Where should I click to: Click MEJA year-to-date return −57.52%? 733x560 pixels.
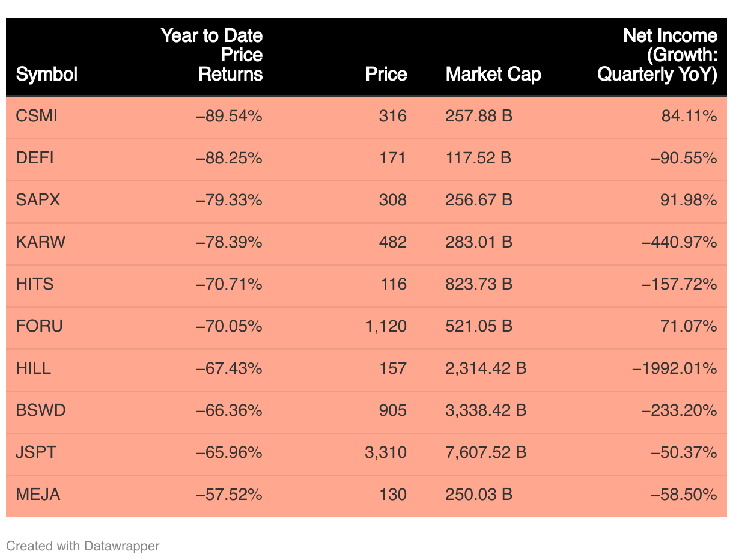[x=229, y=495]
